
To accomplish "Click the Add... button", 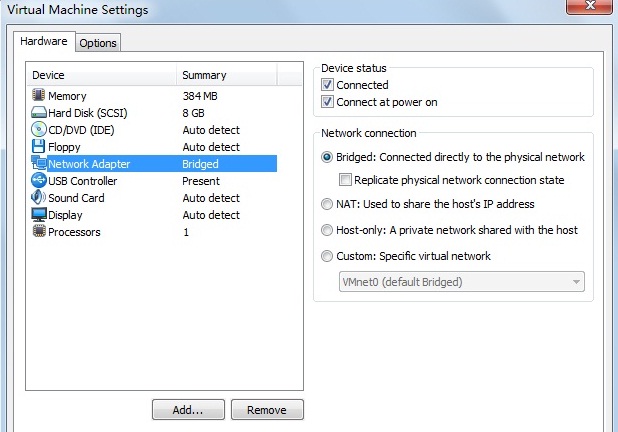I will click(188, 410).
